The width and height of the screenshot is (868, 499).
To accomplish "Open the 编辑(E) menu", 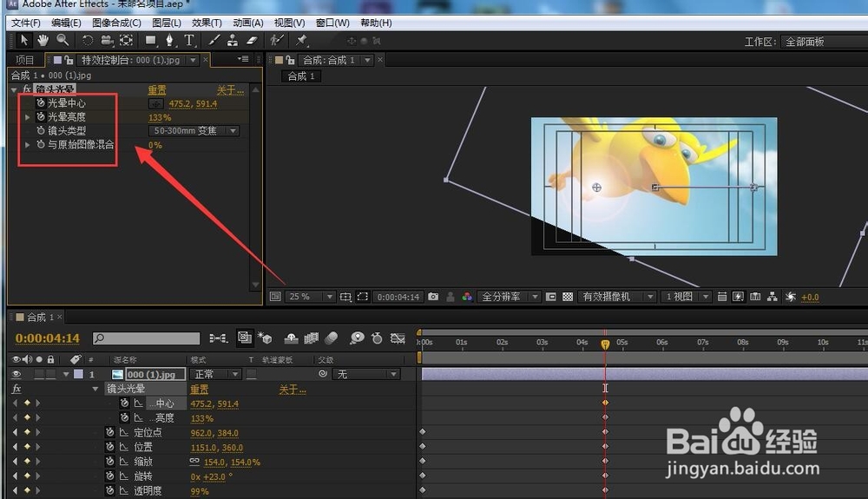I will pyautogui.click(x=66, y=23).
